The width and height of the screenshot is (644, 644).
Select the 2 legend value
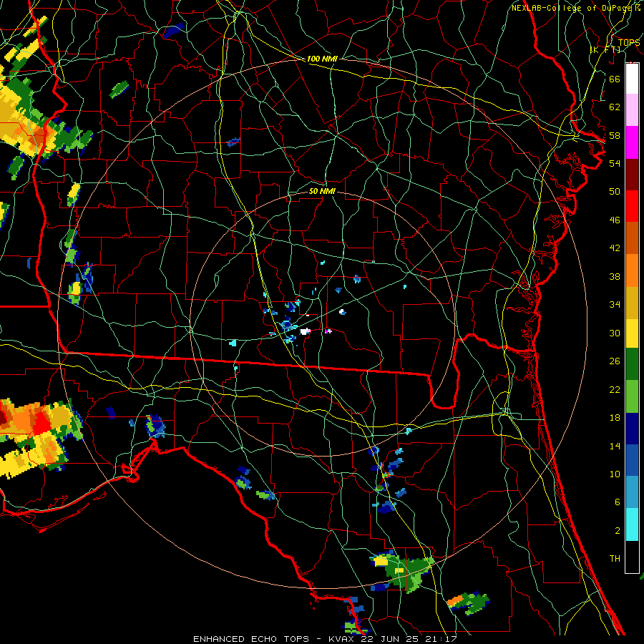coord(617,531)
